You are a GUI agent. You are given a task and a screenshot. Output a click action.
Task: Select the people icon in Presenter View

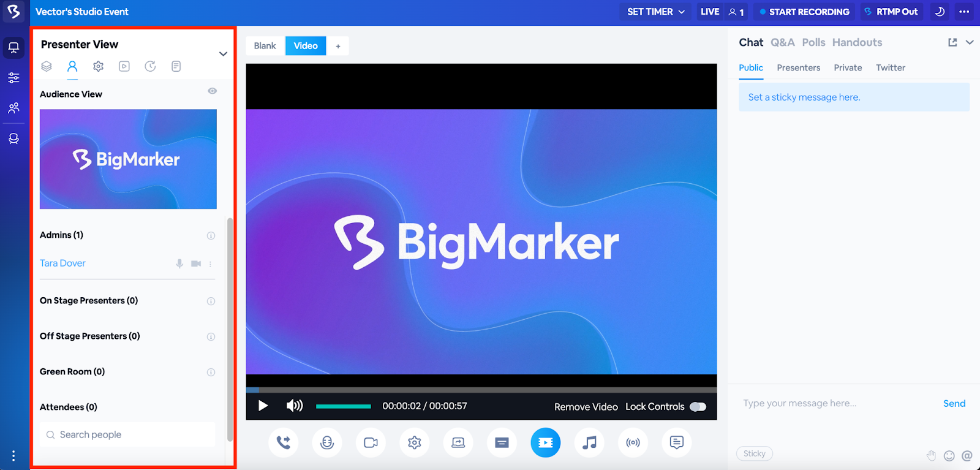coord(72,66)
